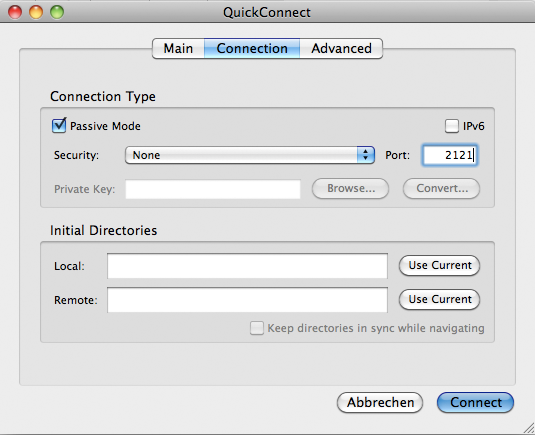Open the Security dropdown showing None
The image size is (535, 435).
click(250, 155)
